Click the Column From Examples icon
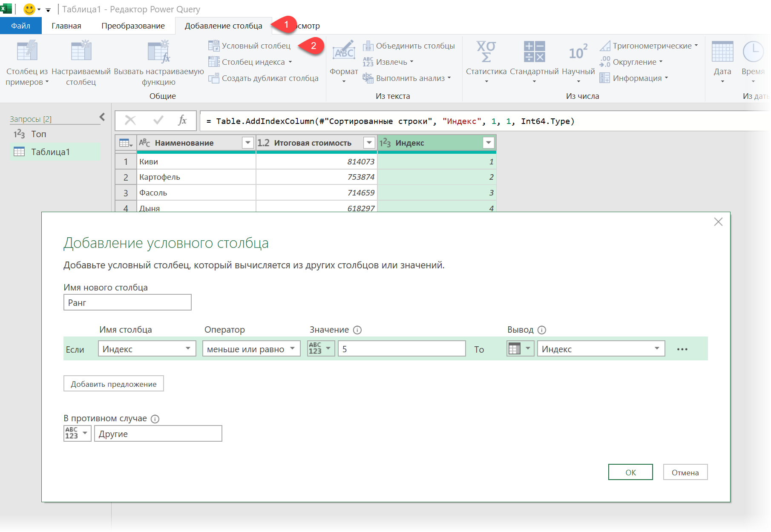Viewport: 771px width, 532px height. pos(27,51)
